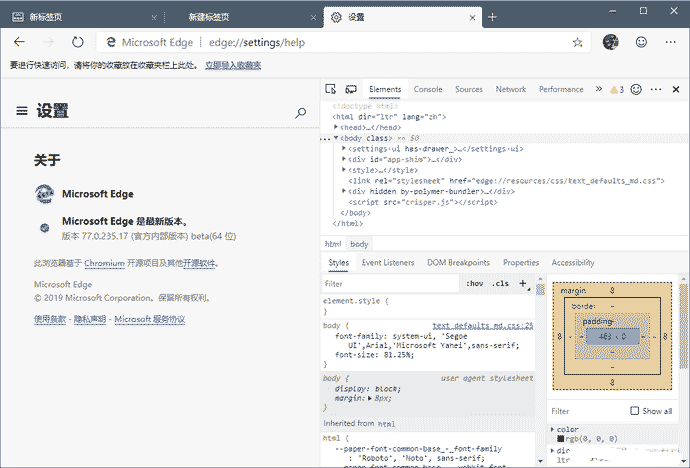Click the font-size: 81.25% declaration
690x468 pixels.
click(x=374, y=355)
